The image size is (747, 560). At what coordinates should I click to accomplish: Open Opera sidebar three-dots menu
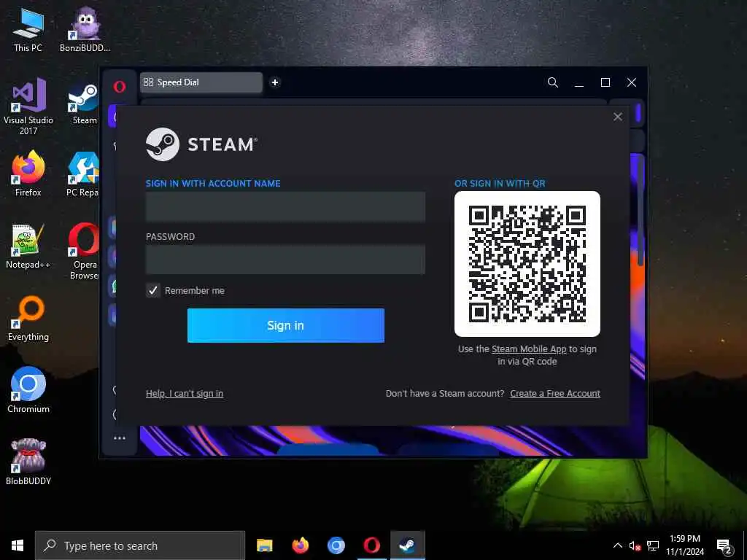point(120,437)
